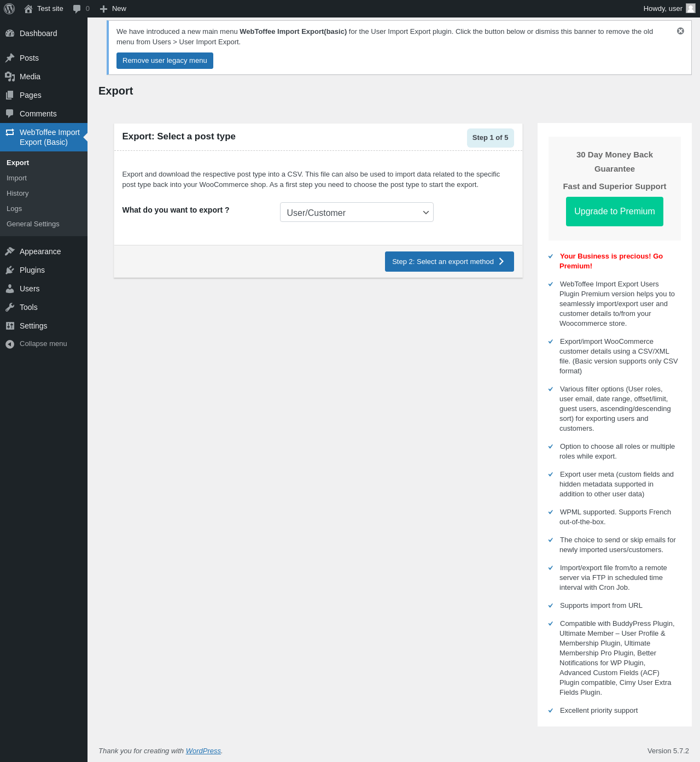Click 'Excellent priority support' feature text
This screenshot has width=700, height=762.
coord(599,711)
